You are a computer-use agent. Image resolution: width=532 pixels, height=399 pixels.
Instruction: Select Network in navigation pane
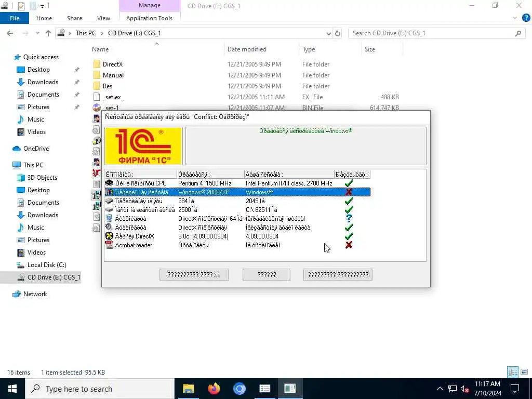(x=35, y=294)
